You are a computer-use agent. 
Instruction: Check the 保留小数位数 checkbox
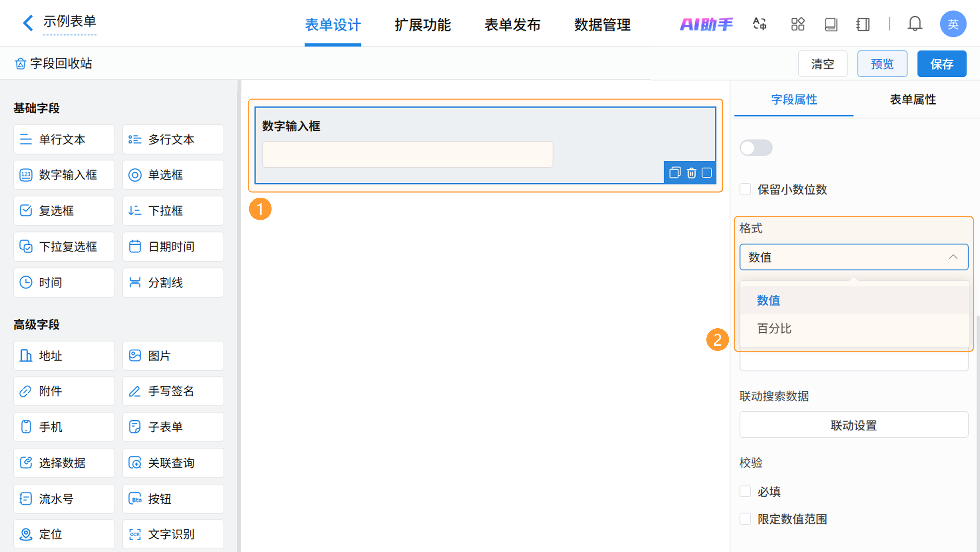[x=745, y=189]
